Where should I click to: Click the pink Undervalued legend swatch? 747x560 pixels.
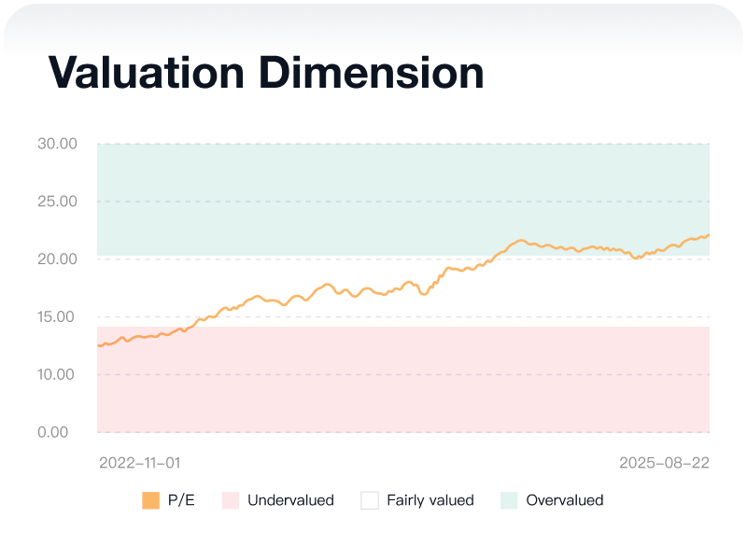(231, 500)
